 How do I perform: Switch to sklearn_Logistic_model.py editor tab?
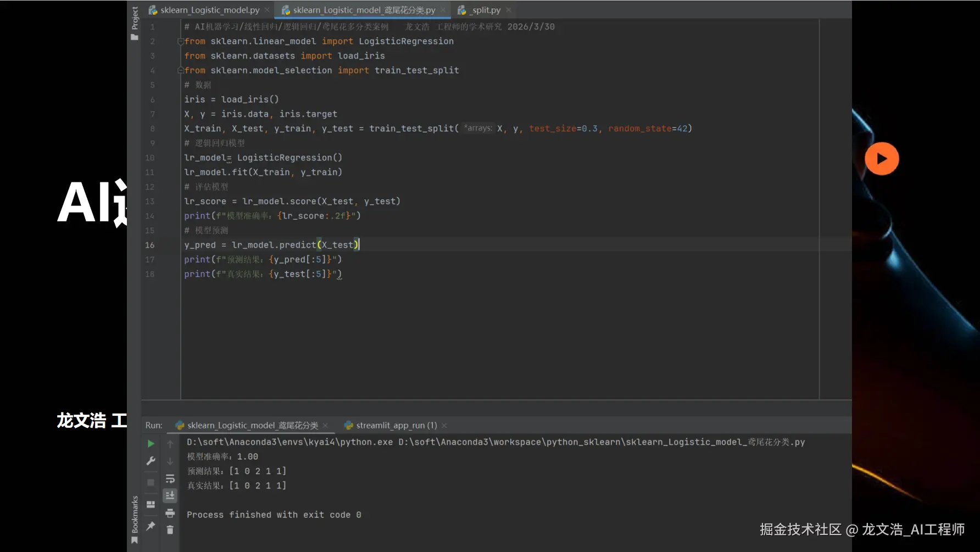(209, 10)
